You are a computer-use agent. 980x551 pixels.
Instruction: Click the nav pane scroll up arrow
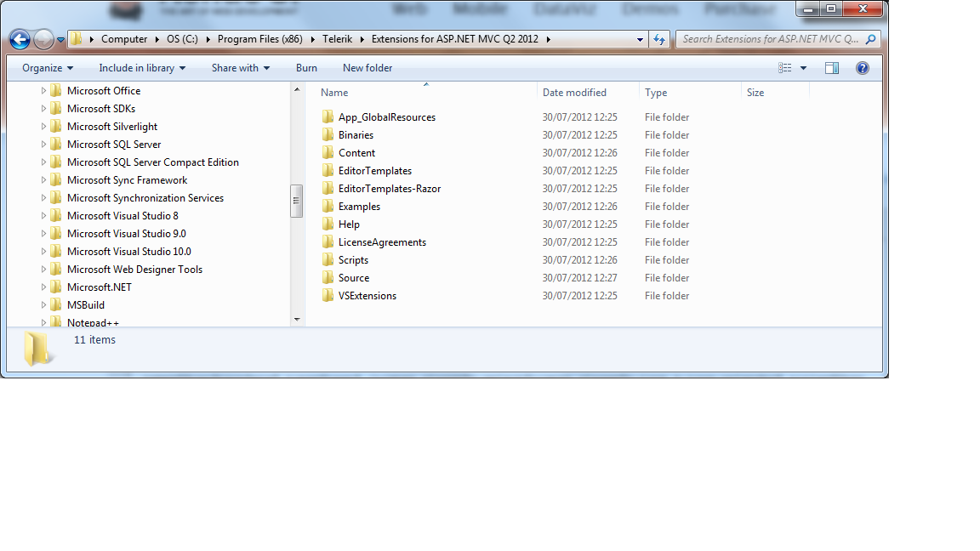pos(297,89)
